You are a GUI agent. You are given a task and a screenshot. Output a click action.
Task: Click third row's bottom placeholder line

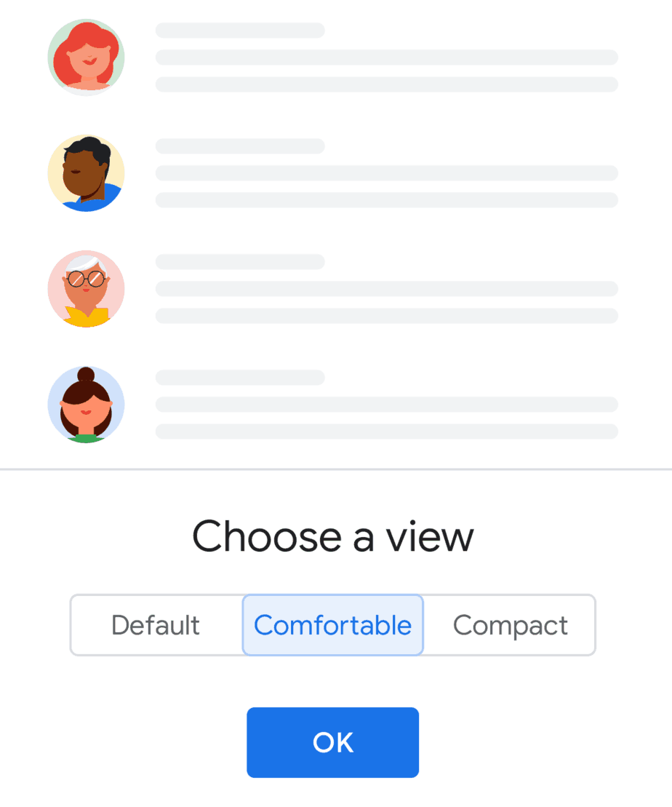tap(387, 316)
